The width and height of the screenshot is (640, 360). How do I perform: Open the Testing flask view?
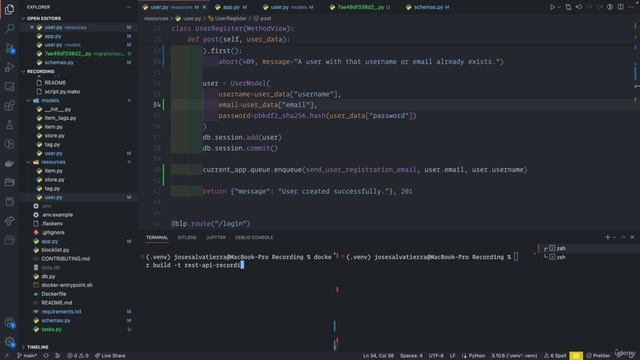pos(9,125)
